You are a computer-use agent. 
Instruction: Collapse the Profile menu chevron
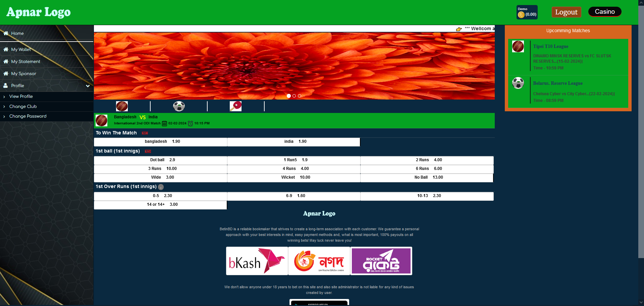point(88,86)
